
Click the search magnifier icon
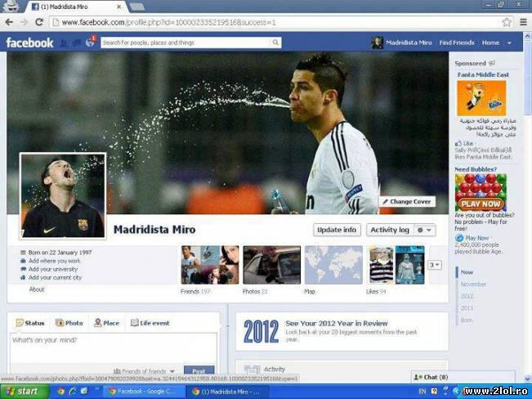coord(275,43)
